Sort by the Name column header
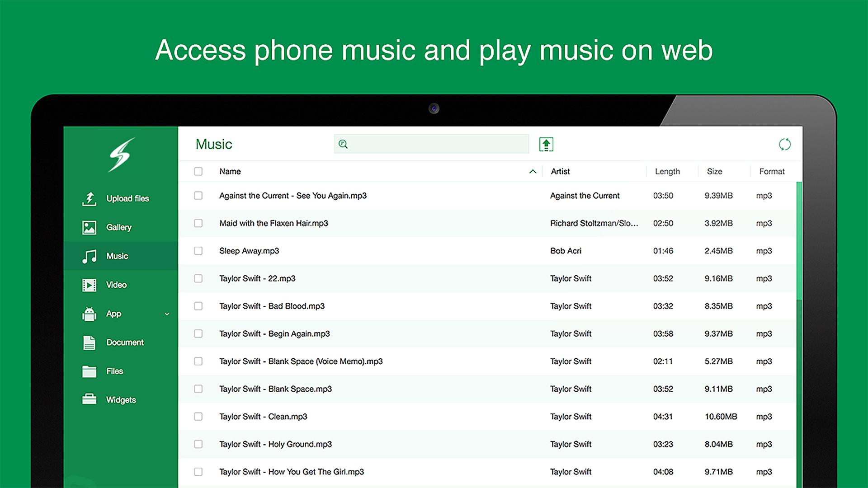 click(x=230, y=171)
